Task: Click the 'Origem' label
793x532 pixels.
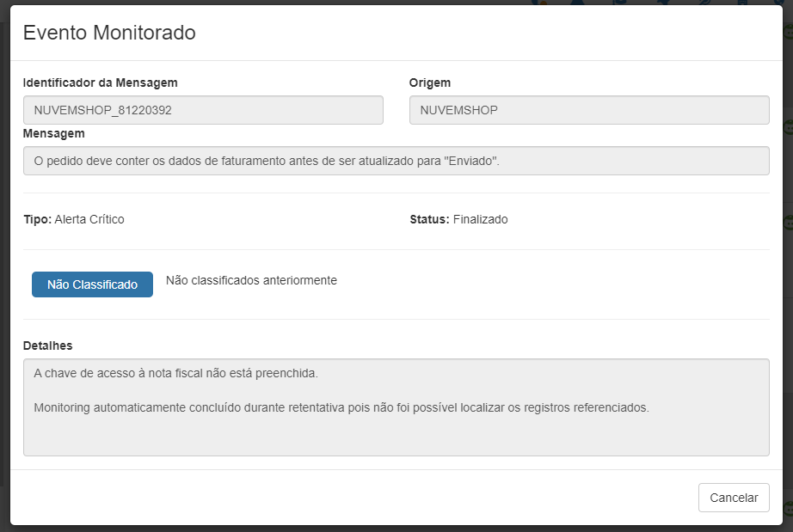Action: point(430,83)
